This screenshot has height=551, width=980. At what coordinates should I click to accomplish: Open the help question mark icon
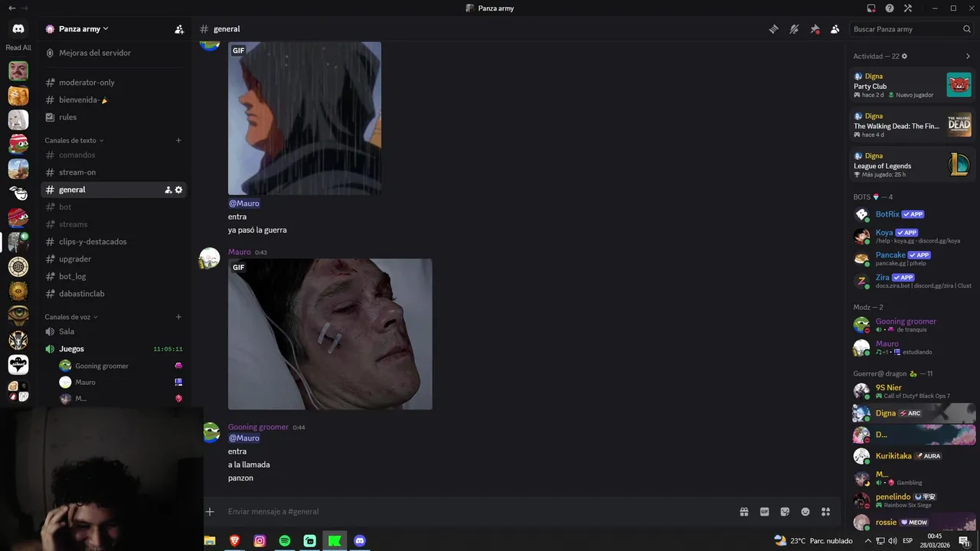890,8
